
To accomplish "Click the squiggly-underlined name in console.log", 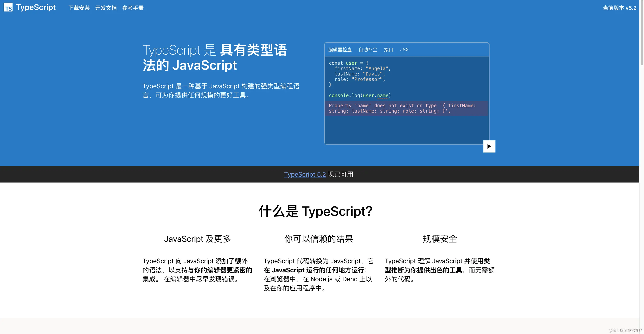I will coord(382,96).
